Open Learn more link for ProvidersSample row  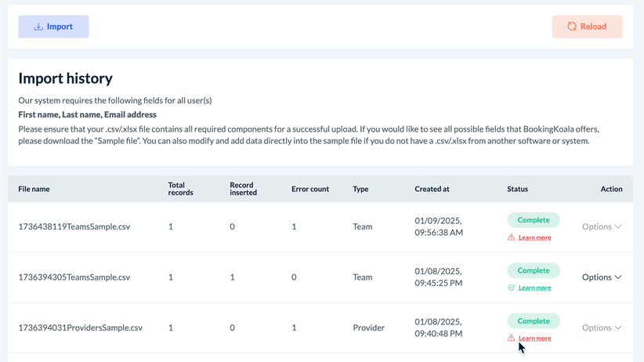(x=535, y=338)
